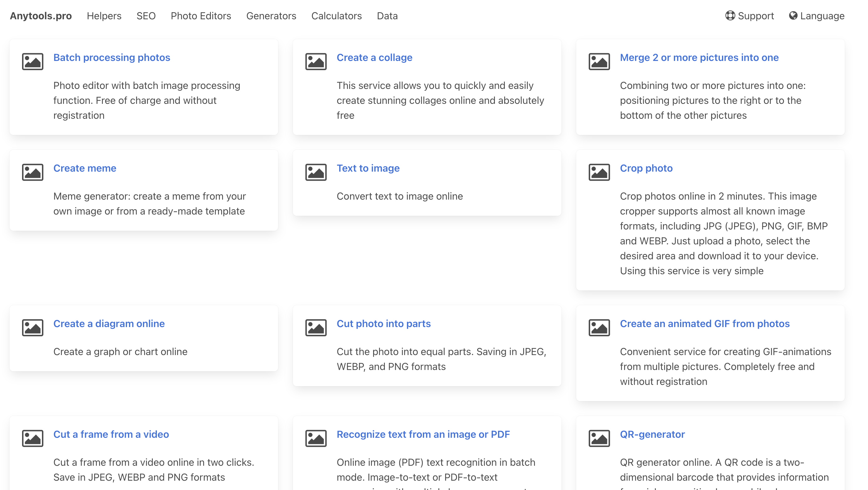
Task: Open the Create an animated GIF from photos link
Action: [705, 323]
